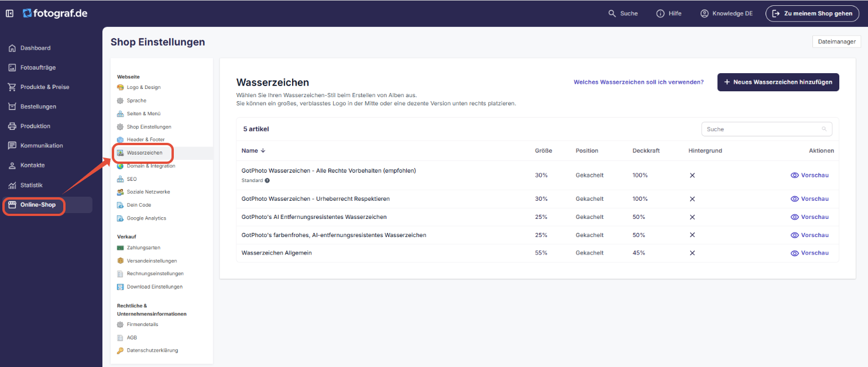This screenshot has height=367, width=868.
Task: Open the Dateimanager
Action: click(x=836, y=42)
